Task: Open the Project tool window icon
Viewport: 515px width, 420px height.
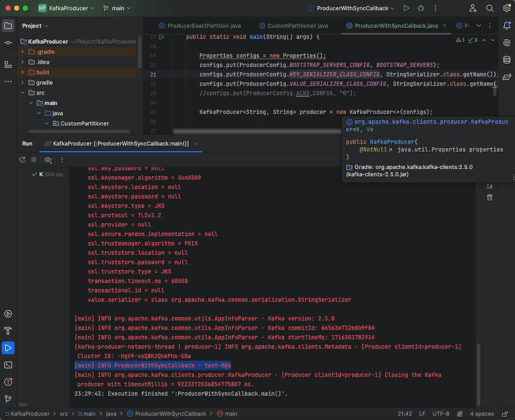Action: [x=8, y=26]
